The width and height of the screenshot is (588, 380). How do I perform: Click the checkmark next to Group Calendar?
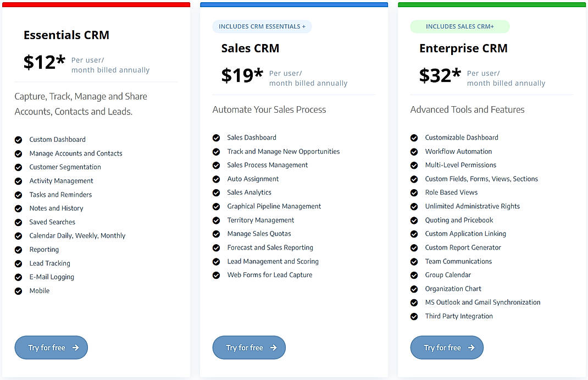click(x=414, y=275)
